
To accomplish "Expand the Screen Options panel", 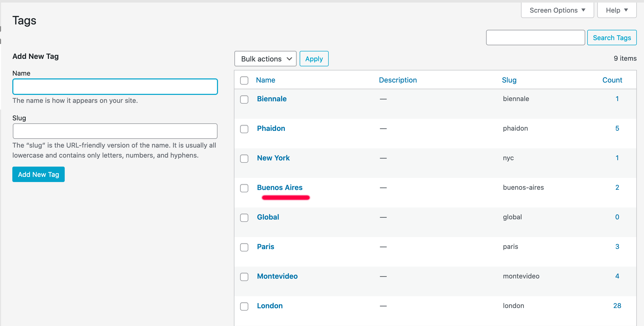I will [557, 10].
